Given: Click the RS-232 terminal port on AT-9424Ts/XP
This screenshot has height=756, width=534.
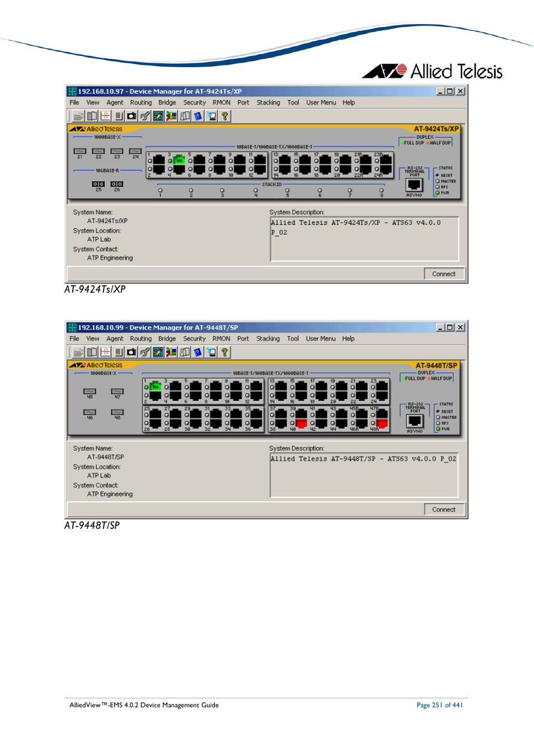Looking at the screenshot, I should [x=414, y=185].
